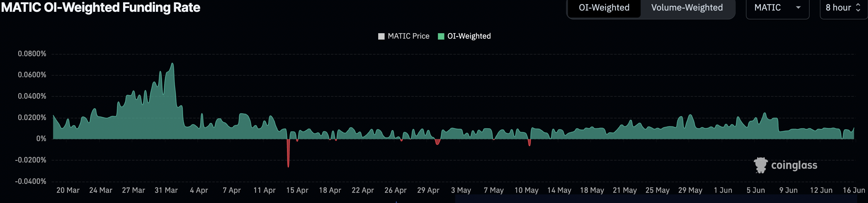Click the 11 Apr date label
The width and height of the screenshot is (868, 203).
tap(264, 190)
